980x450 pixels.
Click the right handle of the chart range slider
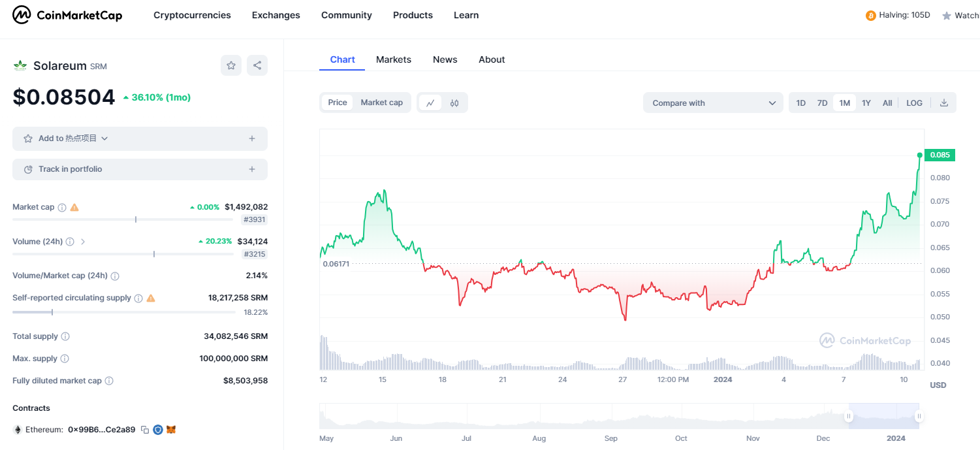click(919, 416)
